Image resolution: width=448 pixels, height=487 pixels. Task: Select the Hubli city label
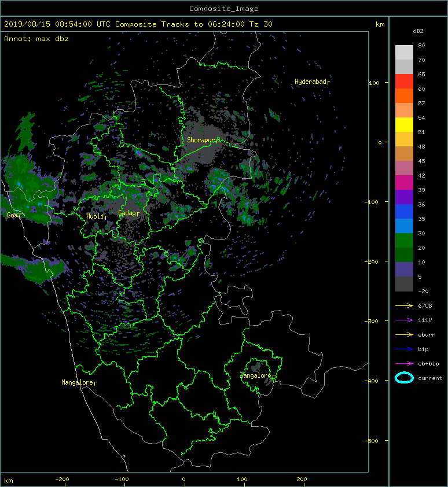tap(97, 216)
